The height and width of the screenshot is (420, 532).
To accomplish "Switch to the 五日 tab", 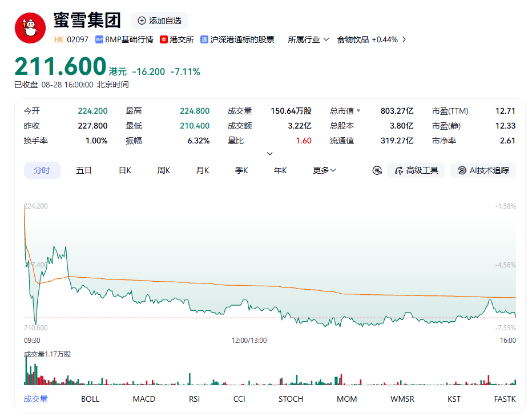I will [84, 170].
